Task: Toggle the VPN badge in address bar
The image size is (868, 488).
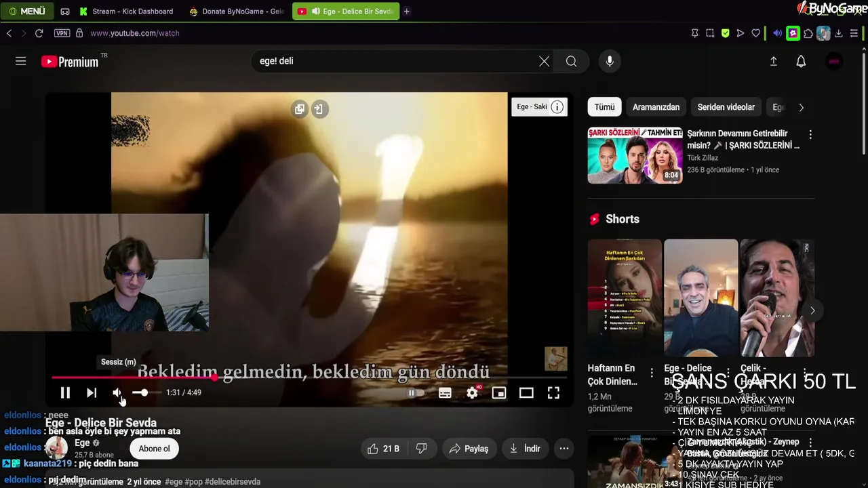Action: pyautogui.click(x=62, y=33)
